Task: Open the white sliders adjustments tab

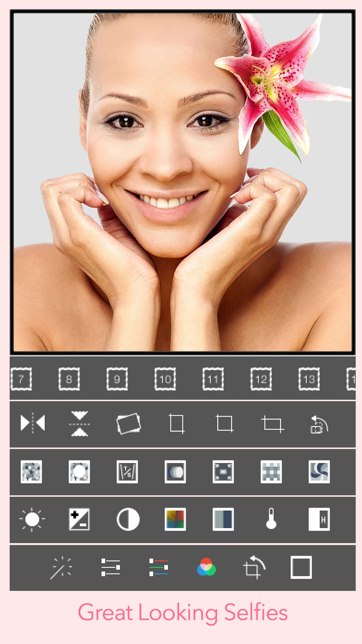Action: [111, 567]
